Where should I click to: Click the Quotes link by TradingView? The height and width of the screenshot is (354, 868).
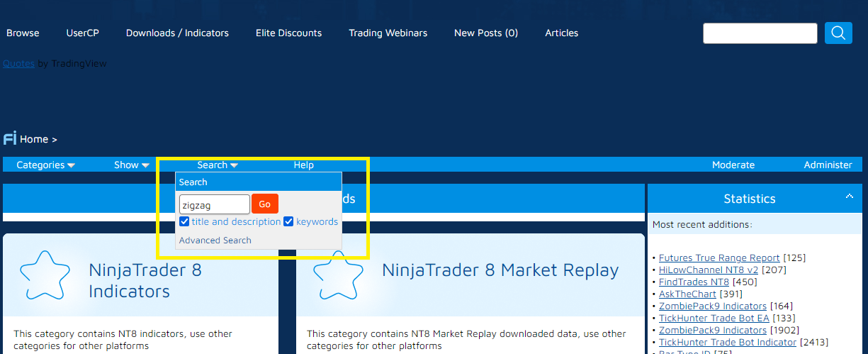tap(18, 63)
